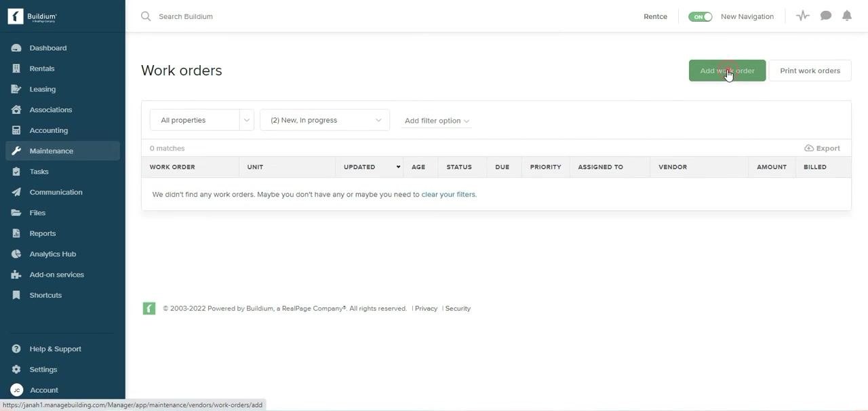Click the clear your filters link
This screenshot has height=411, width=868.
point(448,195)
